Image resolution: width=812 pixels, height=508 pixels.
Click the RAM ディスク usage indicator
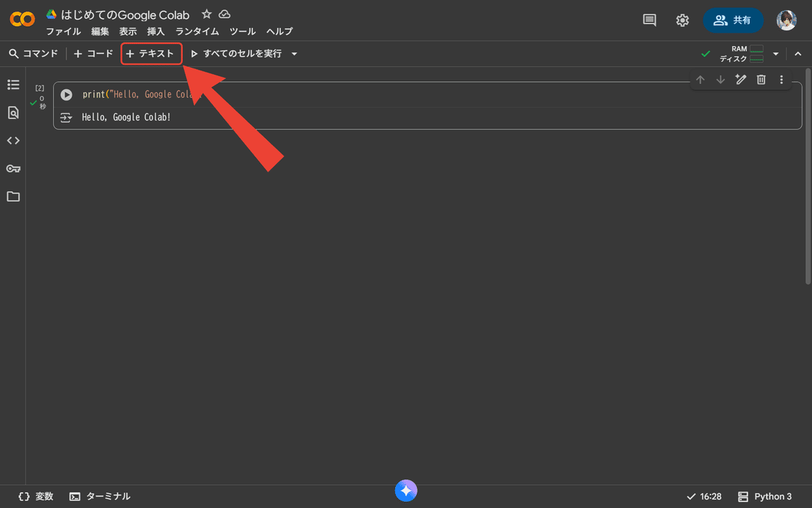[x=742, y=54]
